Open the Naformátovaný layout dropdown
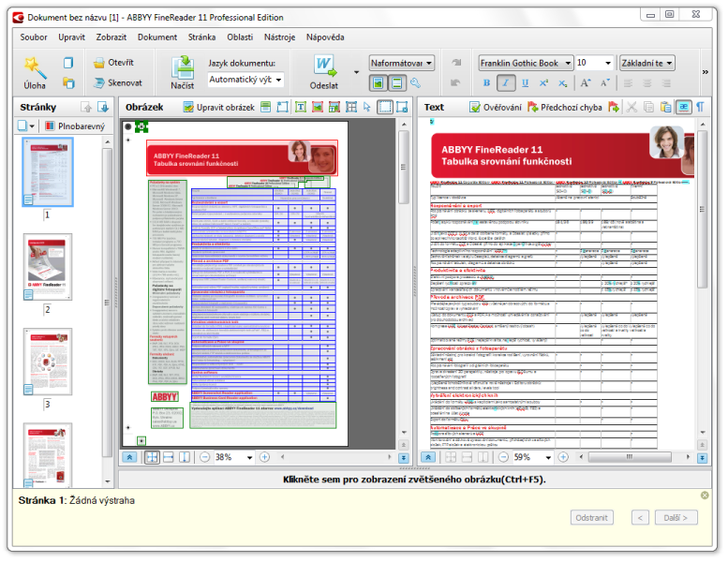 402,63
